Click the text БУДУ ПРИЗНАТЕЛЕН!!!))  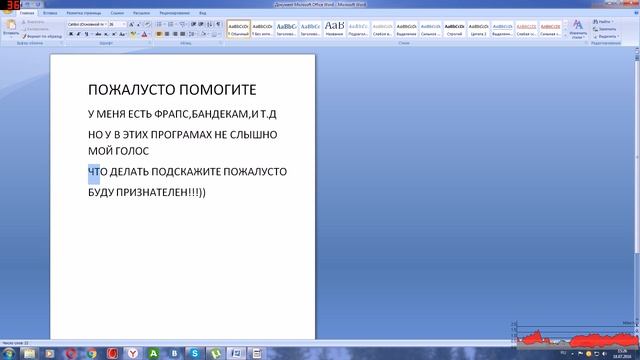click(x=147, y=192)
